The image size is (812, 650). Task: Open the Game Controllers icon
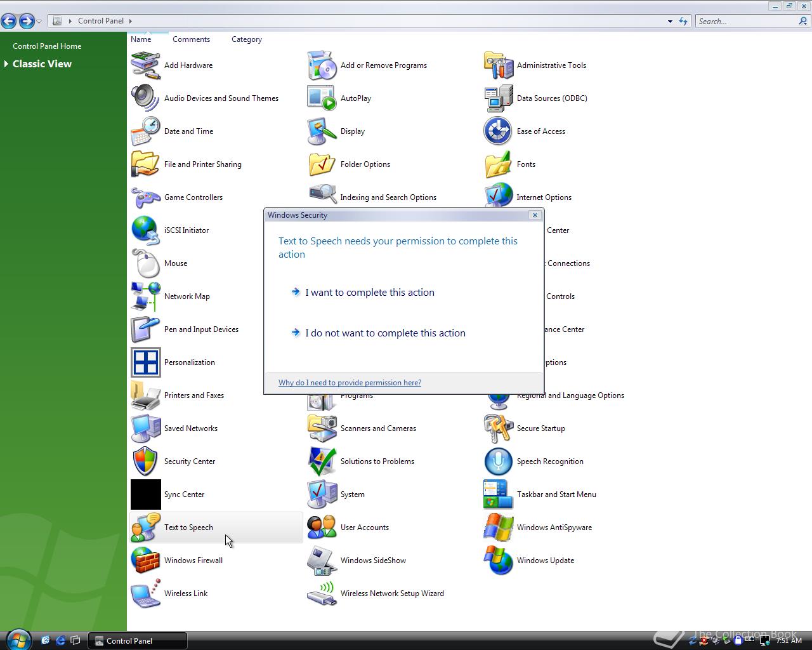click(145, 197)
